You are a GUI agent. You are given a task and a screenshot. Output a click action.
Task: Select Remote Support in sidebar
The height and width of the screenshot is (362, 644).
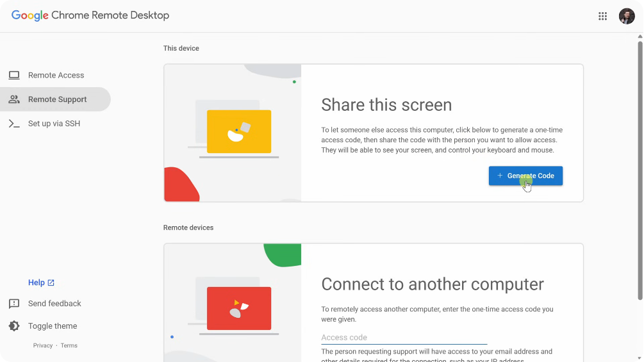tap(55, 99)
